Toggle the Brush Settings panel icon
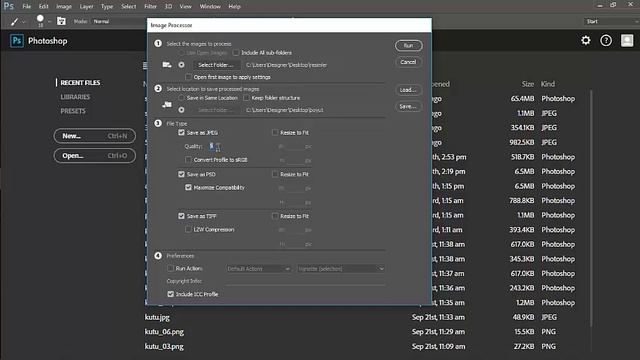This screenshot has width=640, height=360. (x=61, y=21)
